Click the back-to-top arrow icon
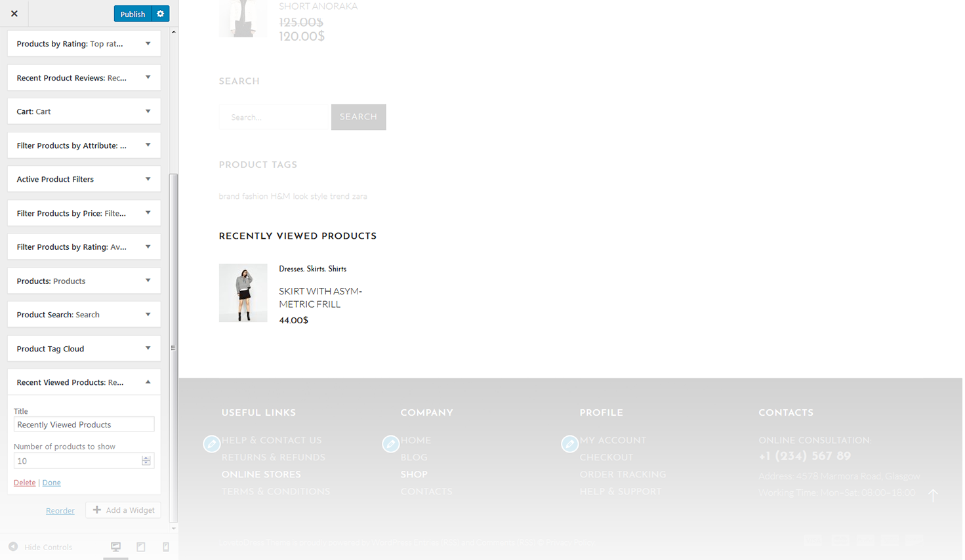Image resolution: width=965 pixels, height=560 pixels. 933,495
